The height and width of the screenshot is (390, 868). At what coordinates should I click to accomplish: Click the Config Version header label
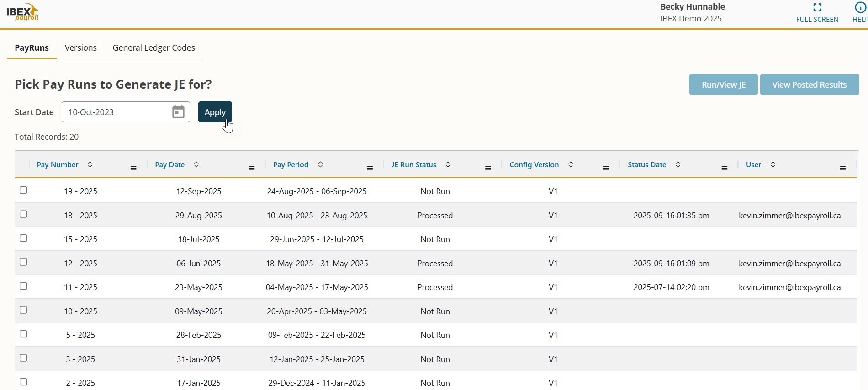point(534,165)
